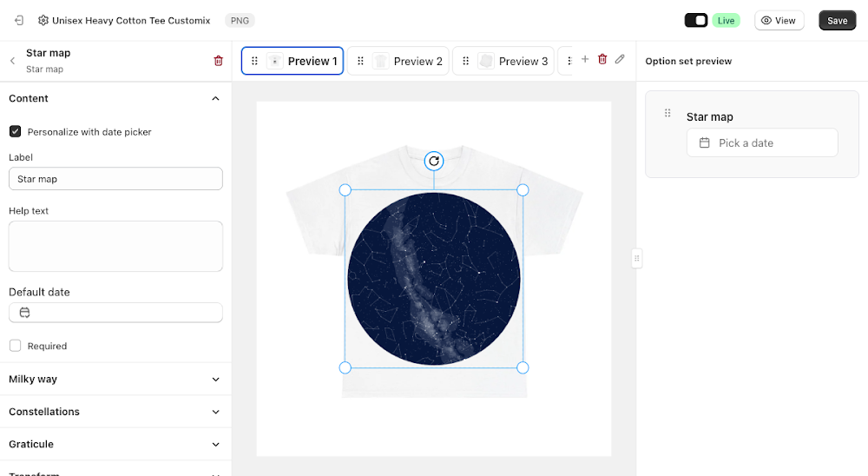Click the panel resize grip handle
Viewport: 868px width, 476px height.
pos(636,258)
